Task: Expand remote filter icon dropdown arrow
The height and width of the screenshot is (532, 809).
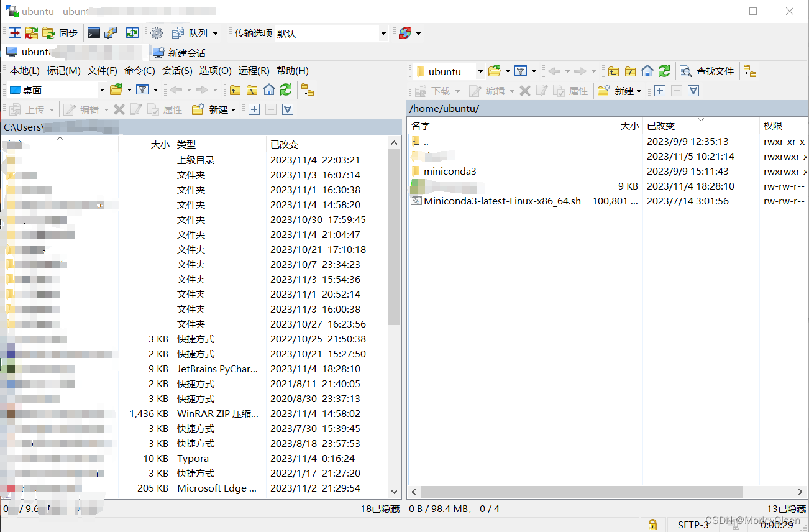Action: pyautogui.click(x=534, y=71)
